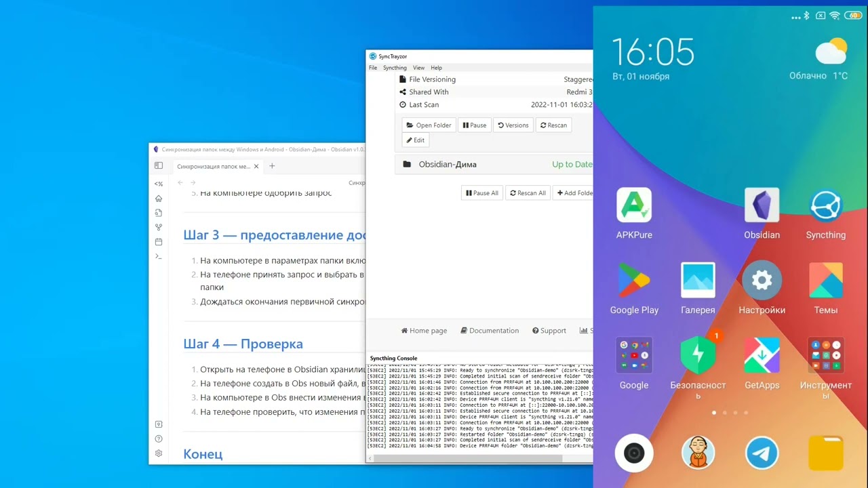868x488 pixels.
Task: Click the Шаг 3 heading in Obsidian
Action: point(274,235)
